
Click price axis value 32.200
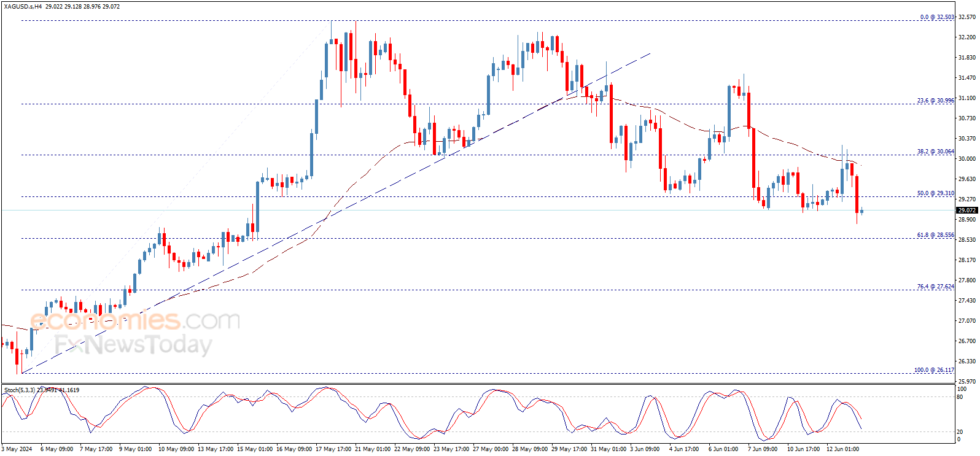click(967, 37)
